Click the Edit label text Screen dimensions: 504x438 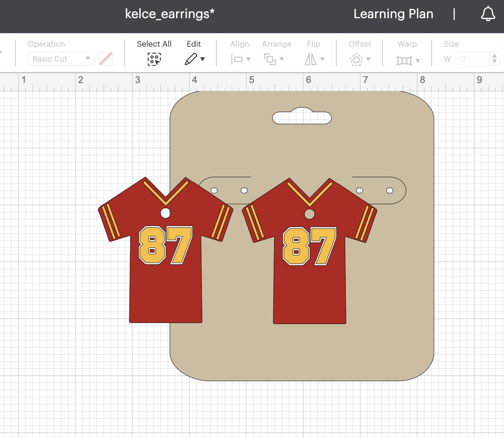194,44
